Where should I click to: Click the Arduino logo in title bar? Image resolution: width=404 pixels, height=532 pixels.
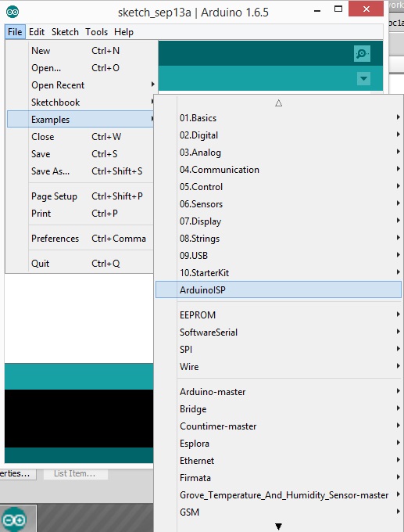(x=13, y=12)
